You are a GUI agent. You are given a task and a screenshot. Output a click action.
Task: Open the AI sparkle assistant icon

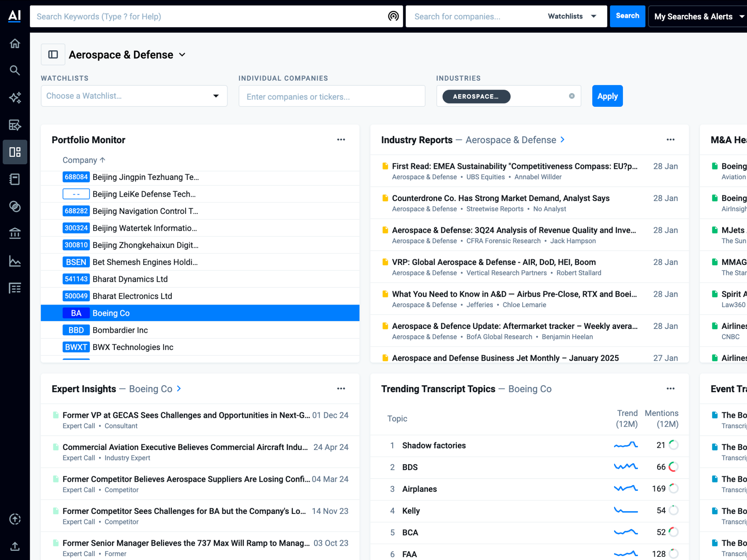point(15,97)
